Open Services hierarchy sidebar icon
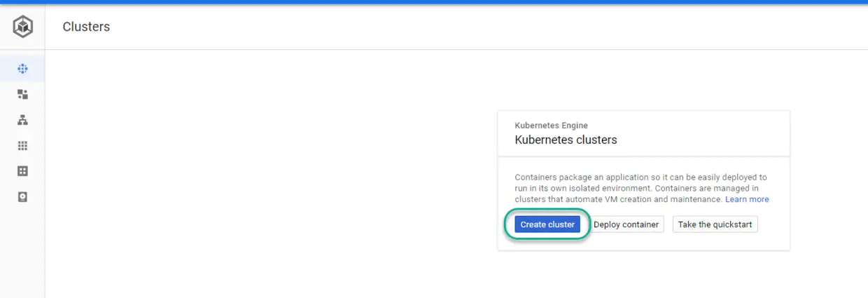The height and width of the screenshot is (298, 868). (22, 120)
